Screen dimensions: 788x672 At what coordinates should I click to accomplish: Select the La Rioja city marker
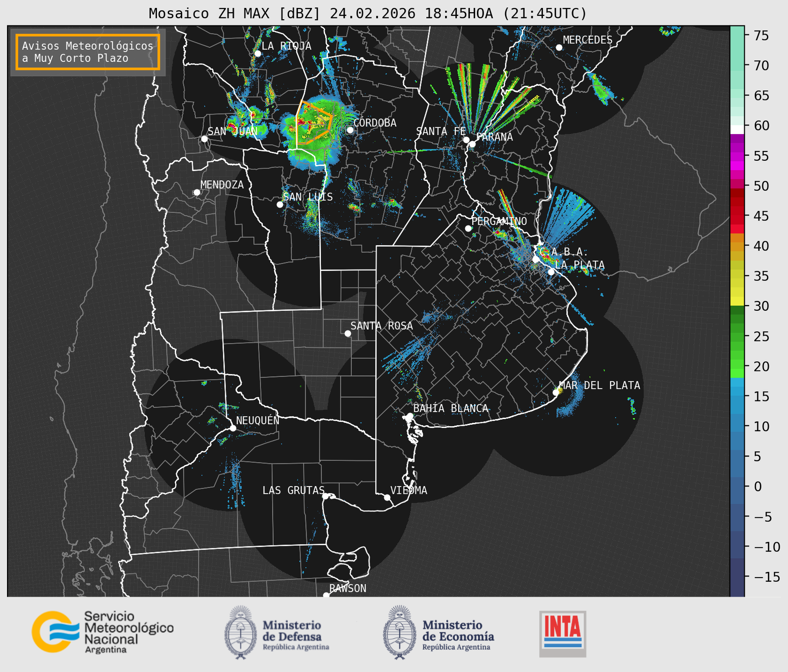click(x=257, y=53)
